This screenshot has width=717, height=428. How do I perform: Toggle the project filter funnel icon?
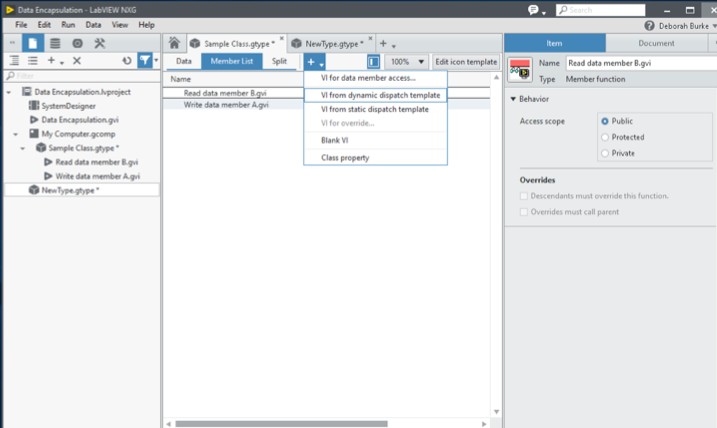145,60
